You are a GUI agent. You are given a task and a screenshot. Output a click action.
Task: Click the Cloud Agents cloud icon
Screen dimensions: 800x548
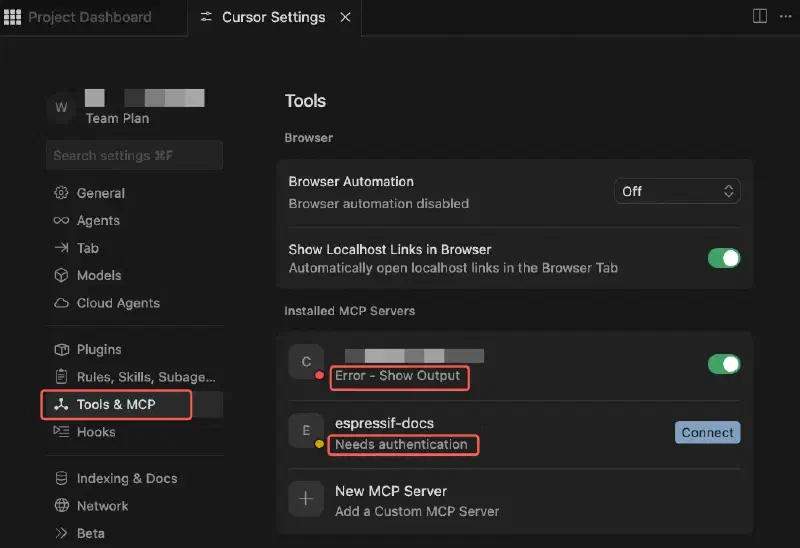[x=61, y=303]
